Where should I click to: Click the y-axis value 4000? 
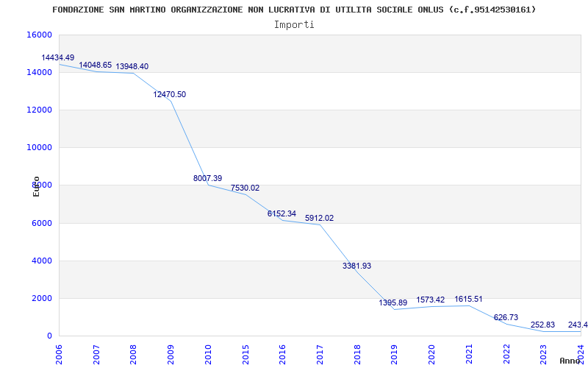[41, 261]
